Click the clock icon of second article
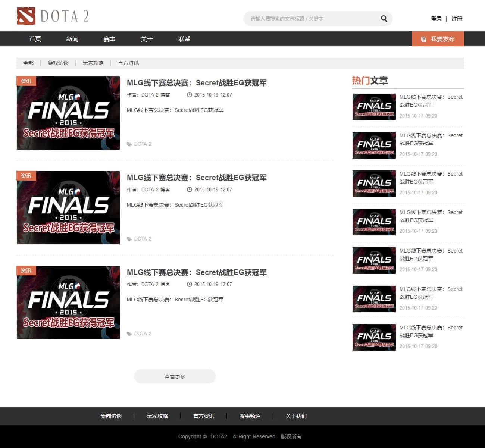The image size is (485, 448). tap(190, 189)
